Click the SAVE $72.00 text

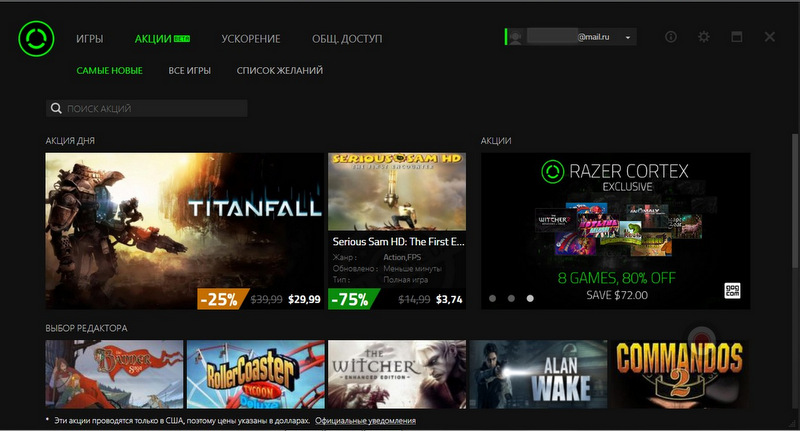point(617,295)
